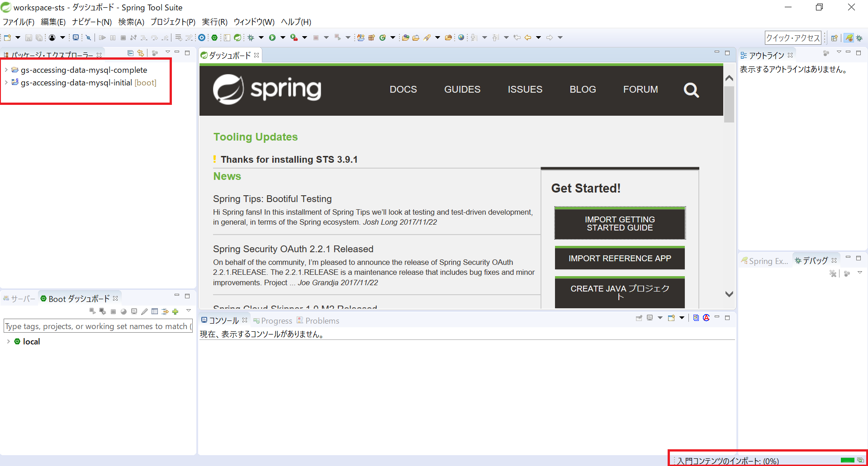Click the Spring leaf dashboard toolbar icon
This screenshot has height=466, width=868.
pos(237,38)
